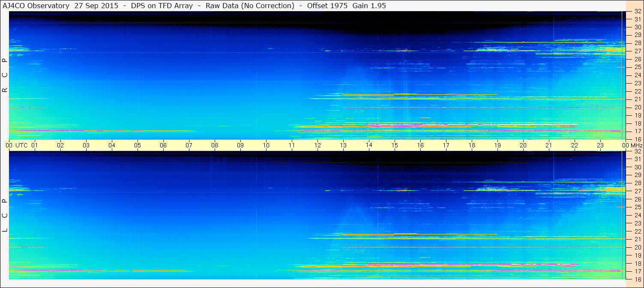
Task: Click the 'Gain 1.95' value in the header
Action: point(368,6)
